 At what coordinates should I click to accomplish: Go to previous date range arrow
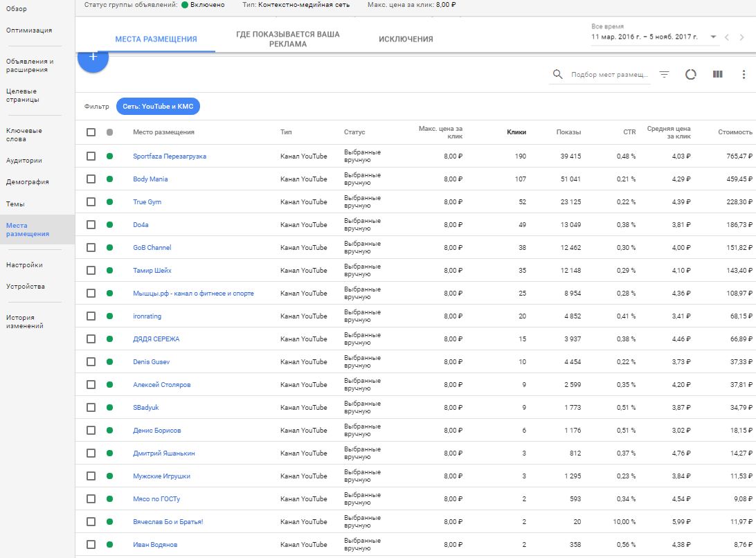coord(727,37)
